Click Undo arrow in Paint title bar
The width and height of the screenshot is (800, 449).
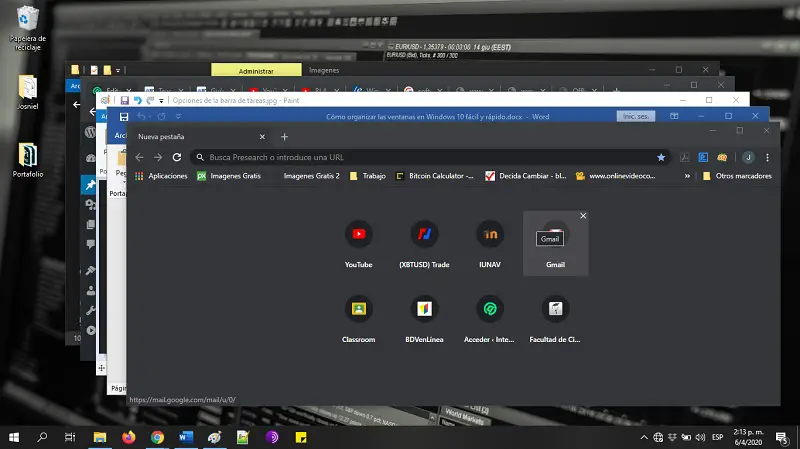tap(138, 101)
